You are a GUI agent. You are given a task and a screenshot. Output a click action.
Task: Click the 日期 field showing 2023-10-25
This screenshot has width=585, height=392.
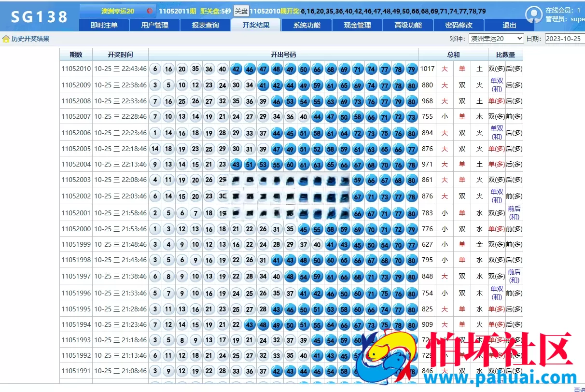coord(565,39)
